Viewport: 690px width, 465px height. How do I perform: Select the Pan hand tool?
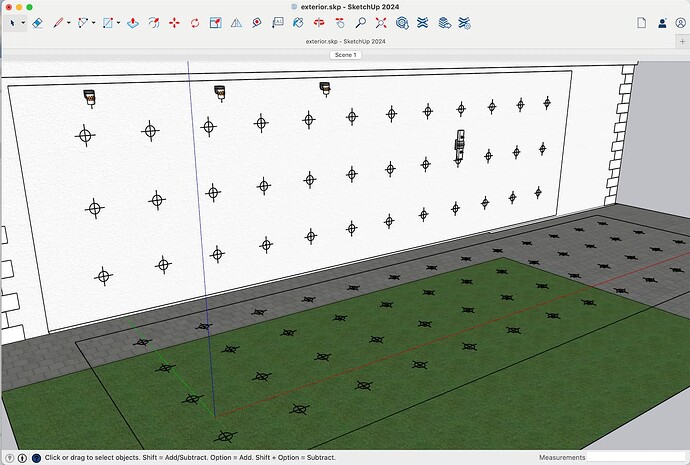(340, 23)
